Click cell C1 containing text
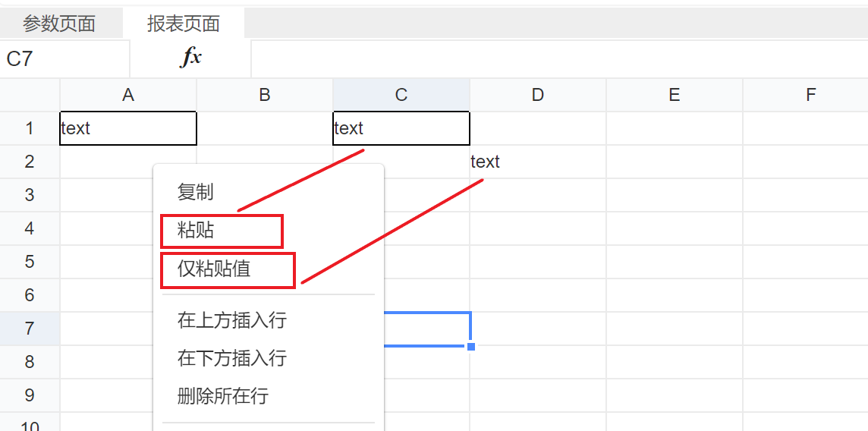Image resolution: width=868 pixels, height=431 pixels. pyautogui.click(x=401, y=128)
